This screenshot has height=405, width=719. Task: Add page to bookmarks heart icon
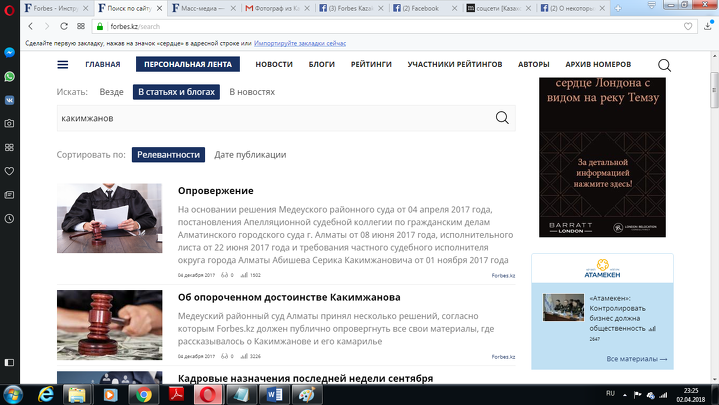[688, 27]
